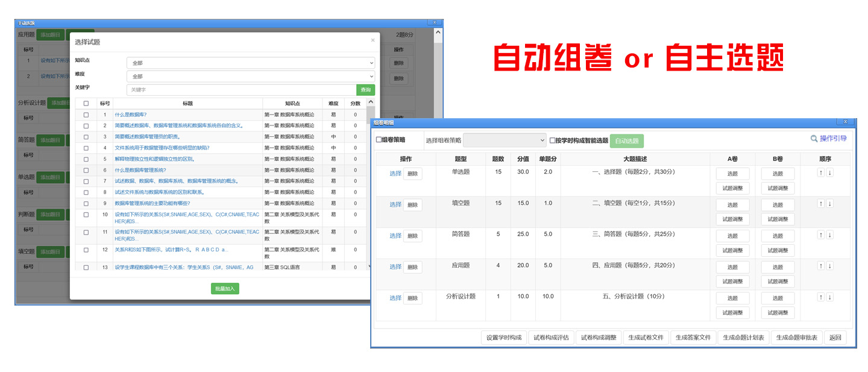Move 单选题 row up with arrow
868x372 pixels.
coord(820,172)
